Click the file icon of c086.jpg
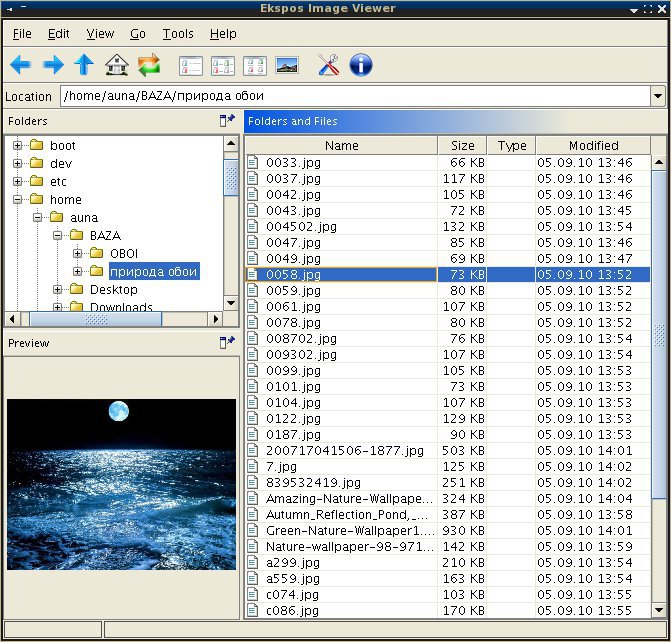 click(x=252, y=610)
